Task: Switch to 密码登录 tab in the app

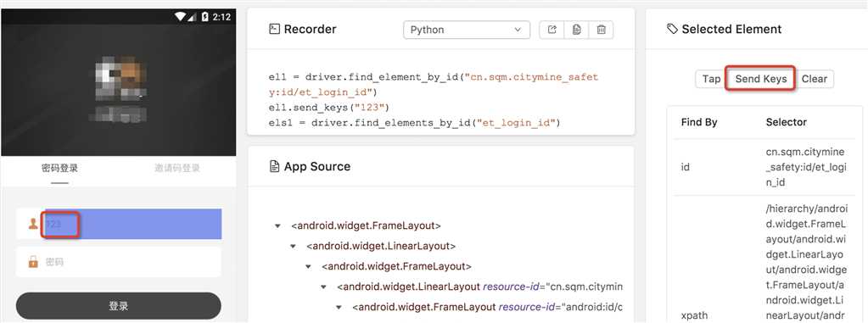Action: coord(59,168)
